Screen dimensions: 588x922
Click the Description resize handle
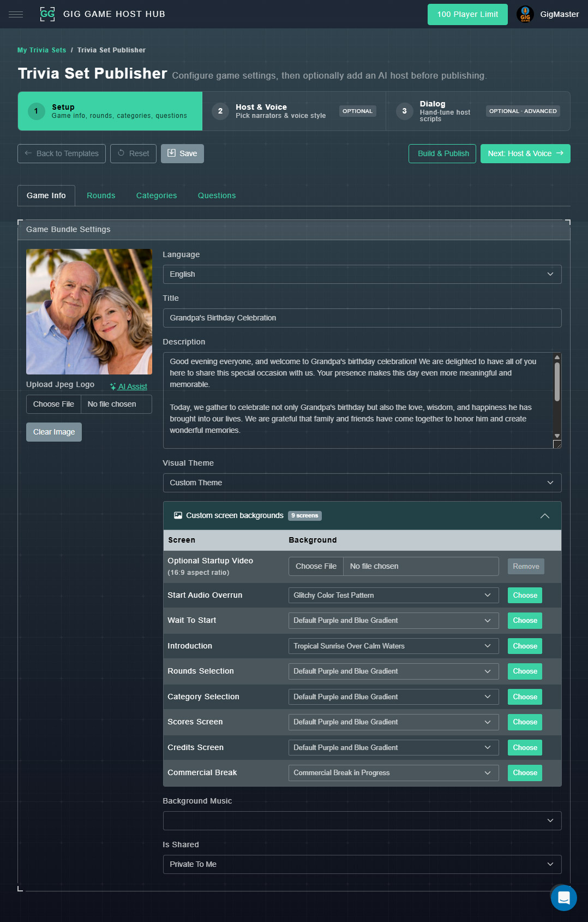pyautogui.click(x=557, y=444)
